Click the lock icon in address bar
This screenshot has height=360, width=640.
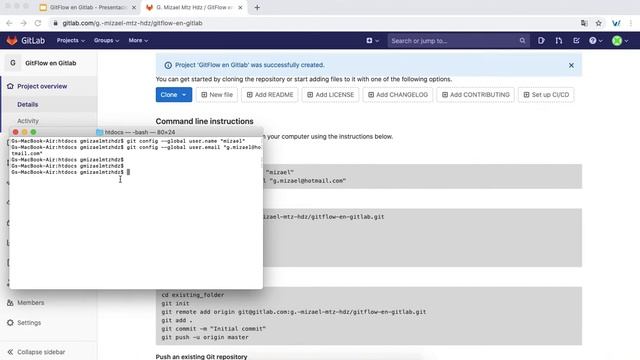56,23
